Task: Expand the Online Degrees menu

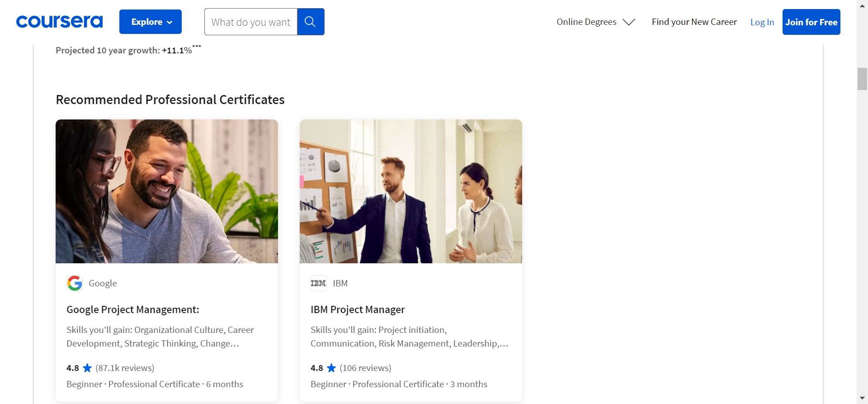Action: pyautogui.click(x=586, y=22)
